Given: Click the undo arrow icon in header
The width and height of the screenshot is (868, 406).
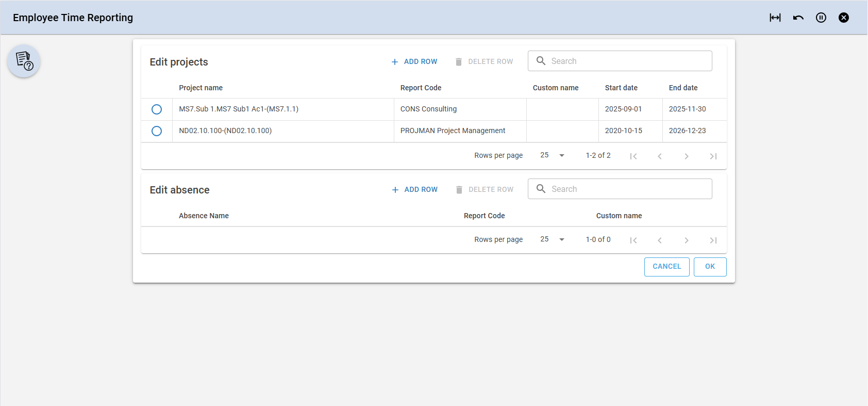Looking at the screenshot, I should [x=798, y=18].
